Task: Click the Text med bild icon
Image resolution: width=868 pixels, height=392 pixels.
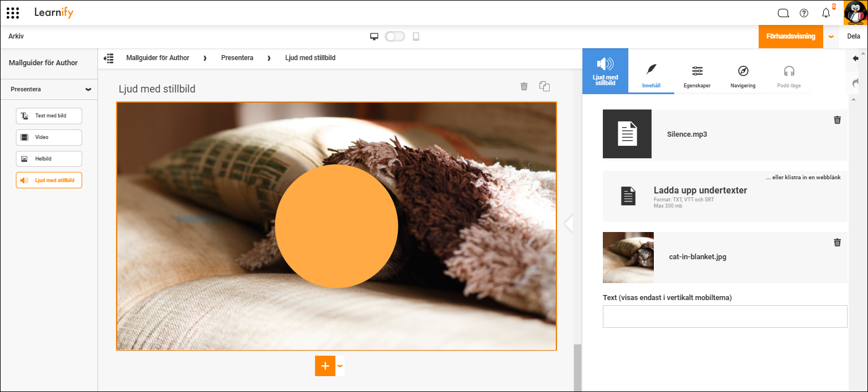Action: click(x=24, y=116)
